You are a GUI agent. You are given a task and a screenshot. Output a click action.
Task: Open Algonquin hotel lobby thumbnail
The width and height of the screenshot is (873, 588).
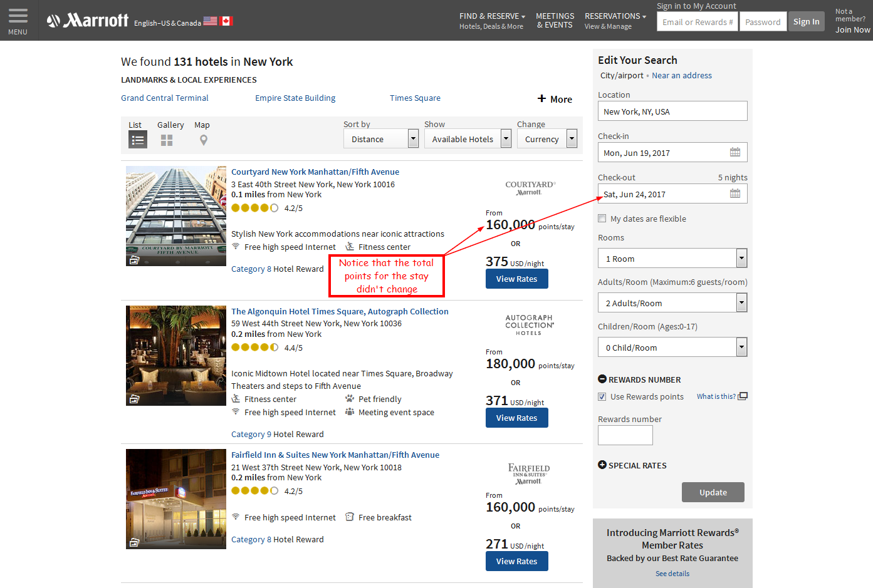pos(176,356)
